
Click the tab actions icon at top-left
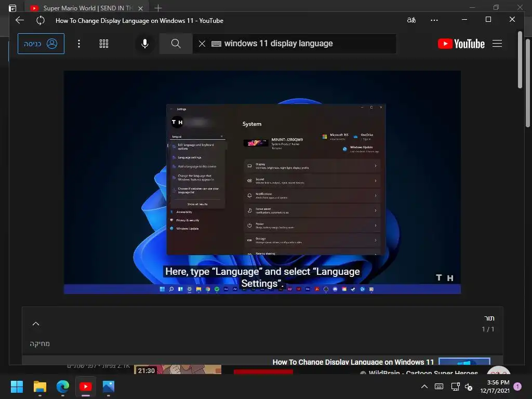[x=12, y=8]
